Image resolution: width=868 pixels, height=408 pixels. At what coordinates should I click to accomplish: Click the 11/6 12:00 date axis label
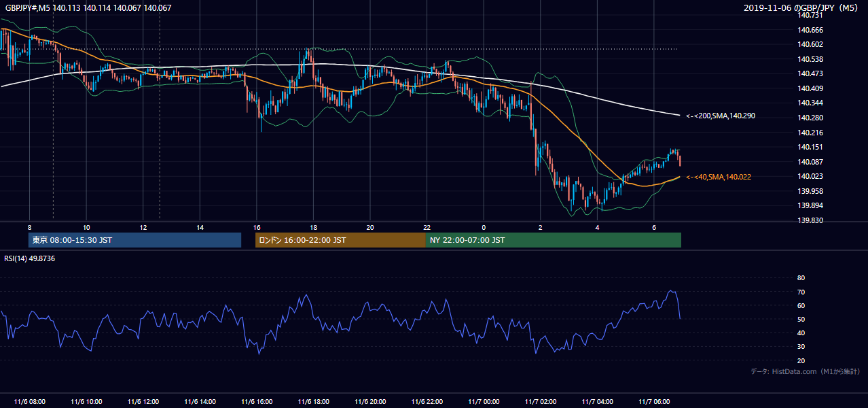point(143,402)
